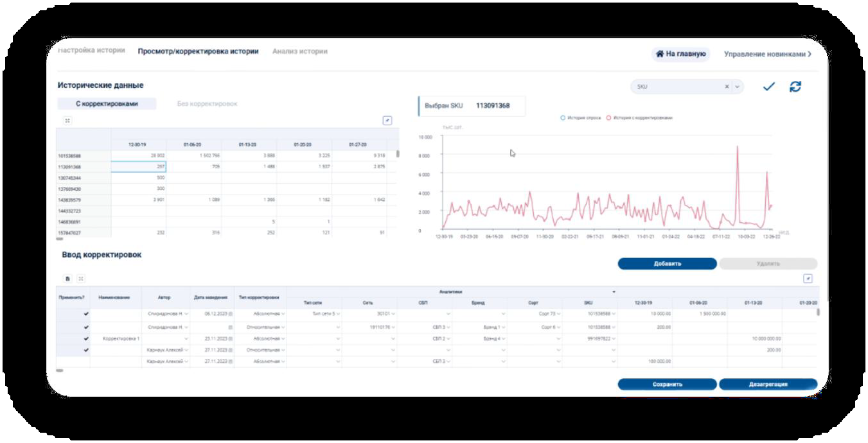
Task: Click the Применить? column header
Action: coord(73,297)
